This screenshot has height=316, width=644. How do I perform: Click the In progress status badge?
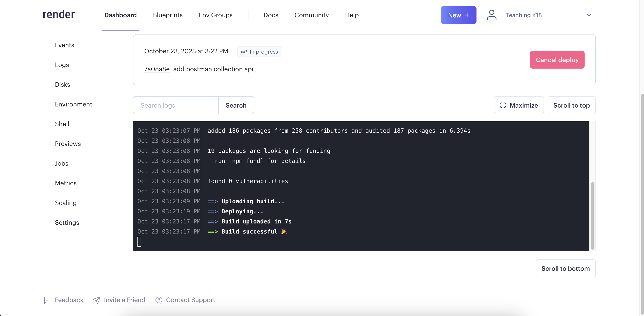click(259, 52)
